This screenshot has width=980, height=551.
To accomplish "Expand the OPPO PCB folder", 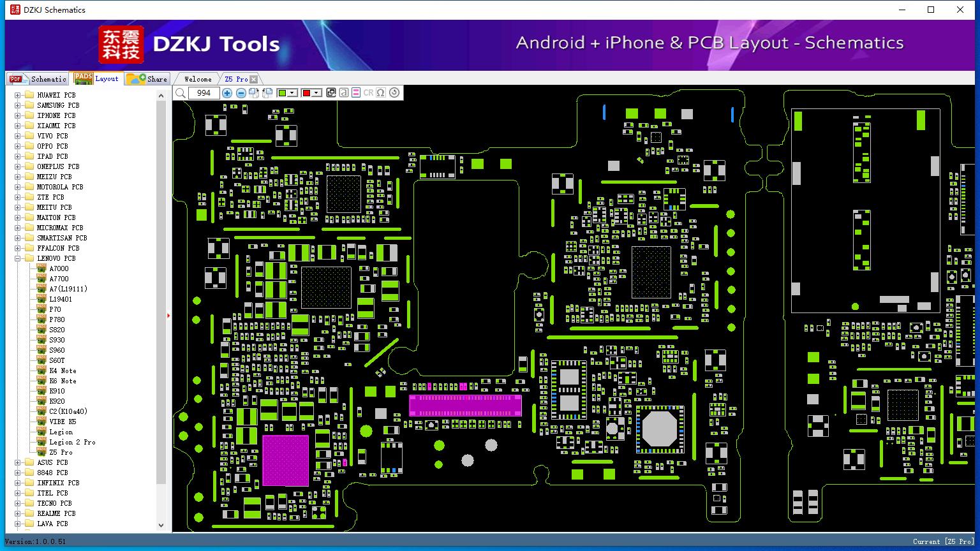I will [18, 146].
